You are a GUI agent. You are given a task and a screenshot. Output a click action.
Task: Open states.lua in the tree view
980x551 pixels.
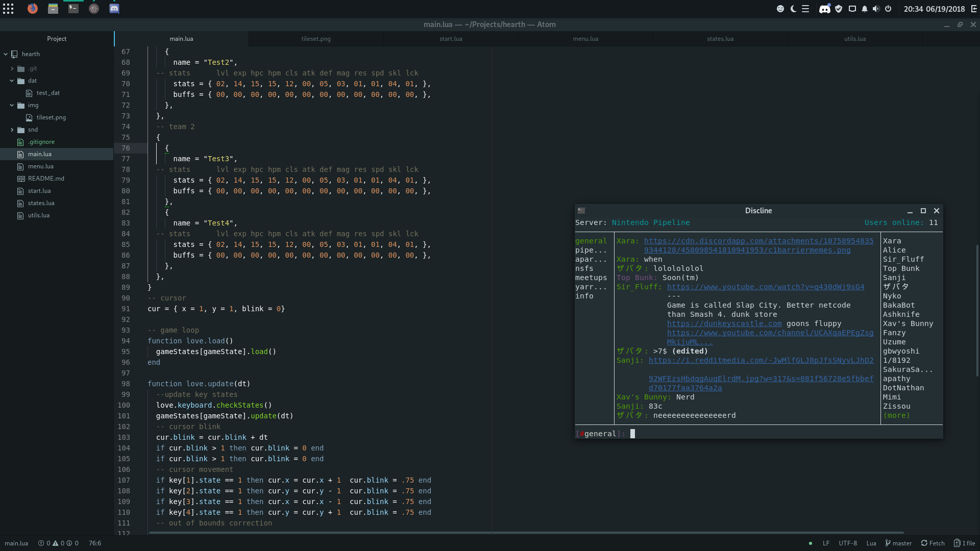coord(41,203)
